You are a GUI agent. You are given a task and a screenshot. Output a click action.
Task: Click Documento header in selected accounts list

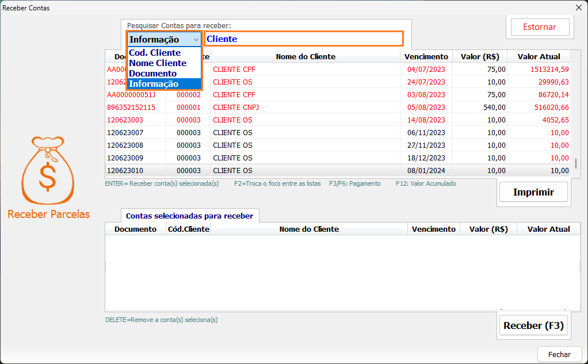point(135,229)
